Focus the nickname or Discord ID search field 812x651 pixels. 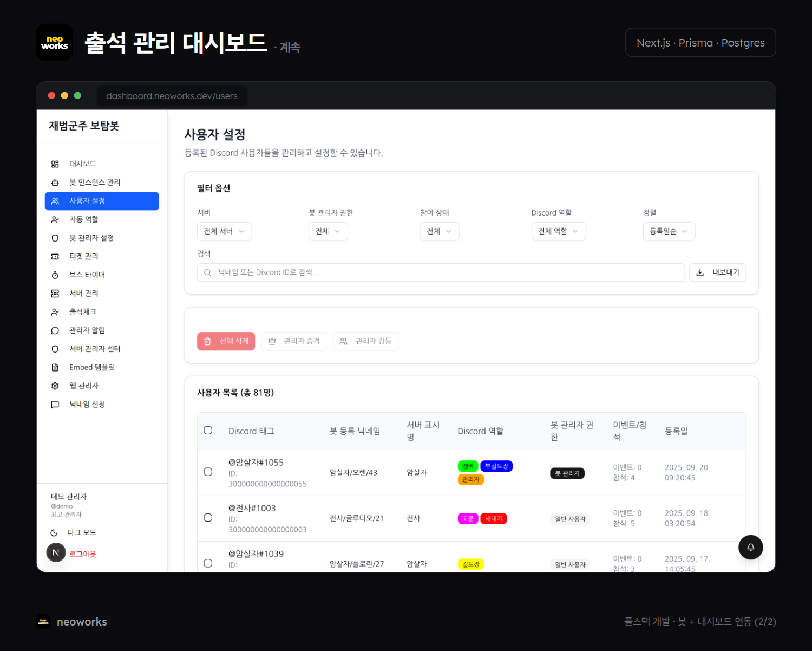tap(441, 272)
